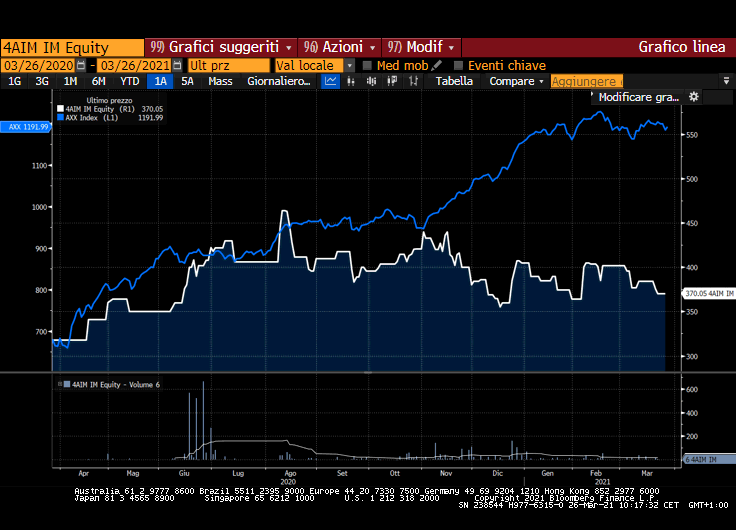Image resolution: width=736 pixels, height=530 pixels.
Task: Click the Modificare grafico button
Action: [638, 97]
